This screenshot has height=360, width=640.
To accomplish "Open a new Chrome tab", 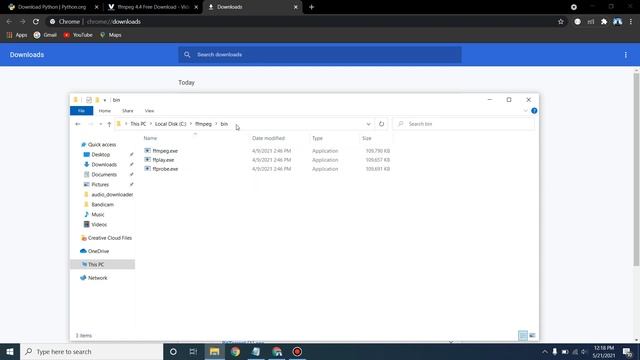I will click(311, 7).
